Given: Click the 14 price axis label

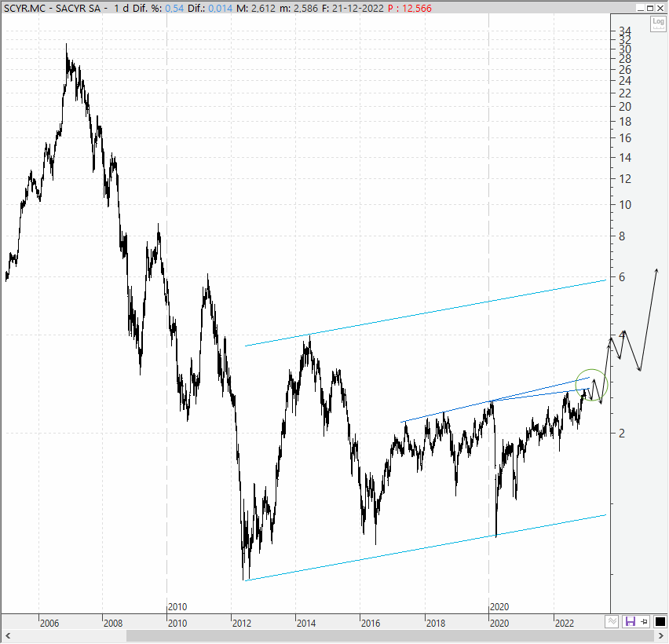Looking at the screenshot, I should point(624,158).
